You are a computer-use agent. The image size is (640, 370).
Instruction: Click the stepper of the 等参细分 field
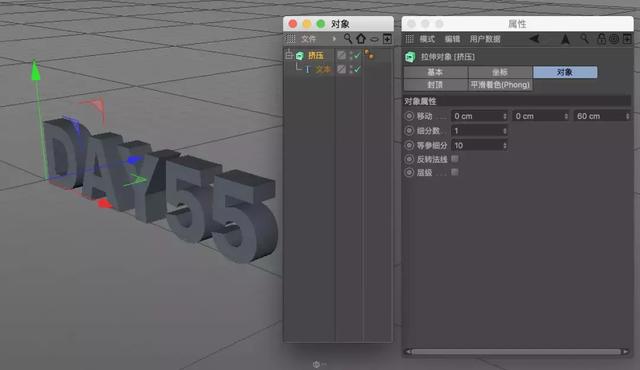(x=505, y=145)
